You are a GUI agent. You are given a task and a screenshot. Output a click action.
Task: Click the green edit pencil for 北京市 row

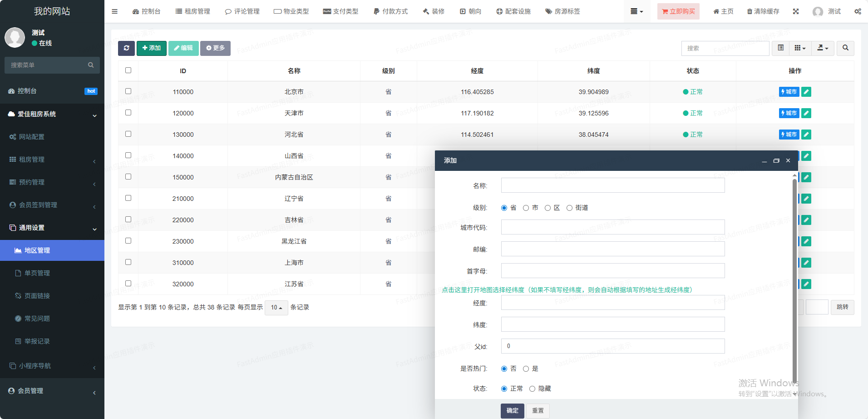[806, 92]
